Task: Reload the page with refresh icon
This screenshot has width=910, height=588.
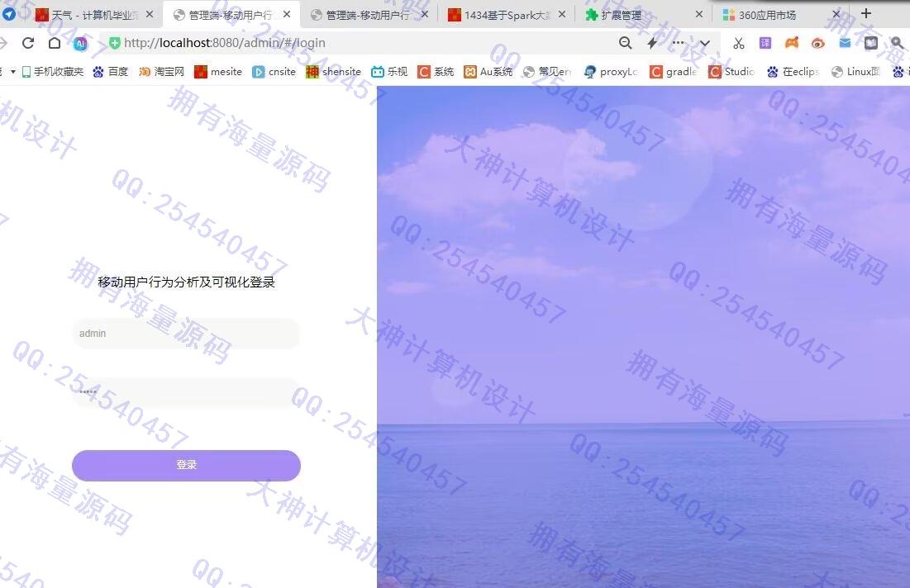Action: pos(28,43)
